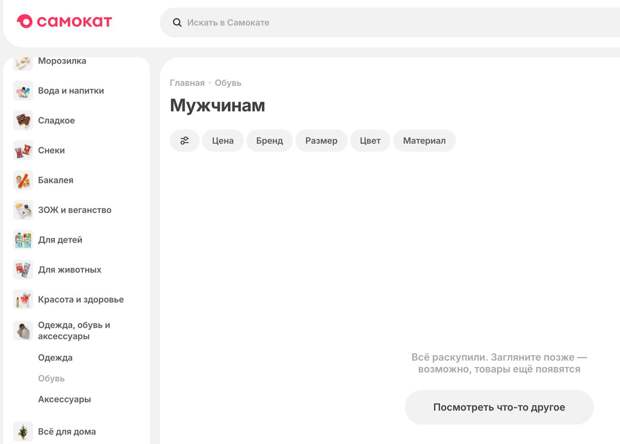
Task: Open the filter settings sliders icon
Action: 184,141
